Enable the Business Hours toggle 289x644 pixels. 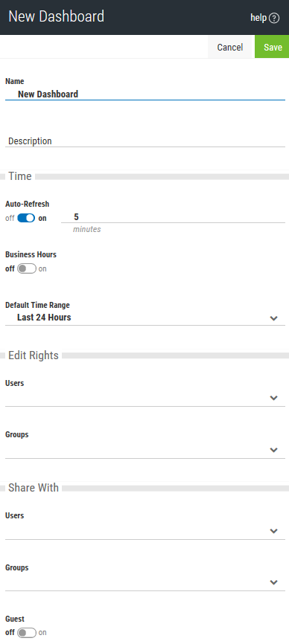tap(26, 268)
